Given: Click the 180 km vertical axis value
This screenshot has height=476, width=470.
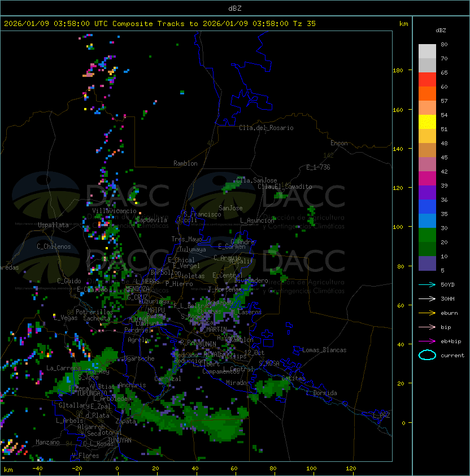Looking at the screenshot, I should click(398, 71).
